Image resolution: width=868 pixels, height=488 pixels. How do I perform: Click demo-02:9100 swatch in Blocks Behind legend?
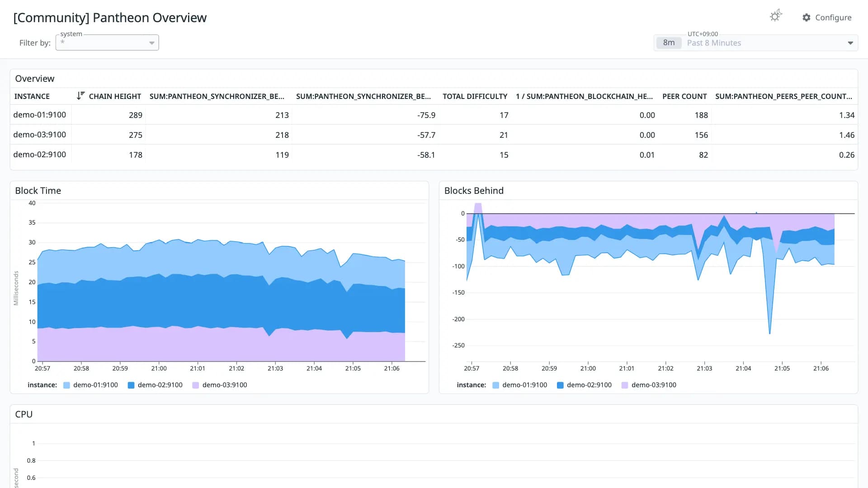[x=560, y=385]
